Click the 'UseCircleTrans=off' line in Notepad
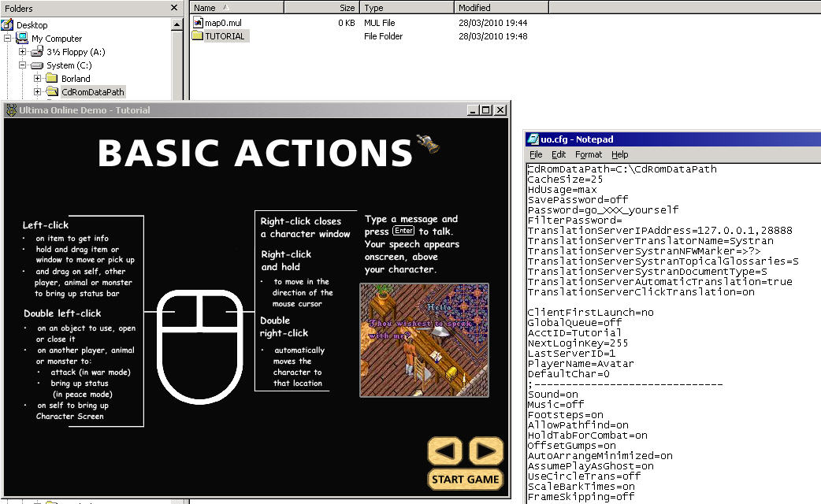821x504 pixels. [584, 476]
